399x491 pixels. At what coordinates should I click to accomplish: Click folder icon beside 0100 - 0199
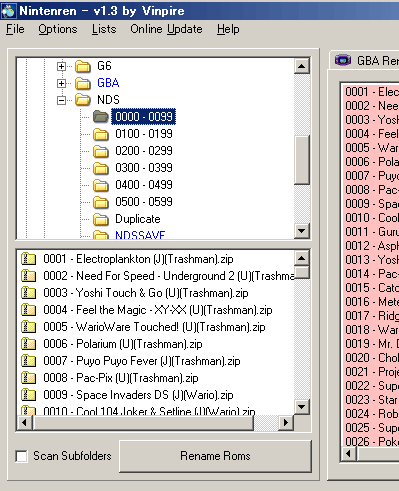(101, 134)
